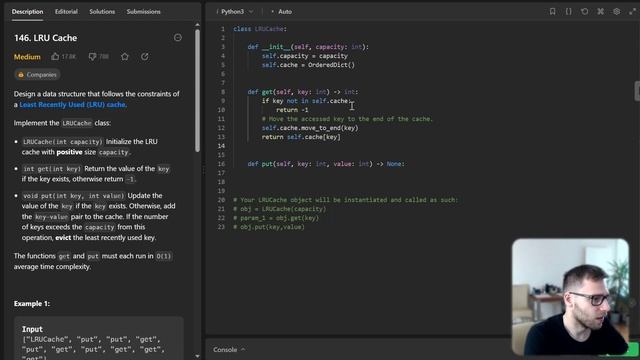640x360 pixels.
Task: Click the webcam video overlay
Action: pyautogui.click(x=570, y=296)
